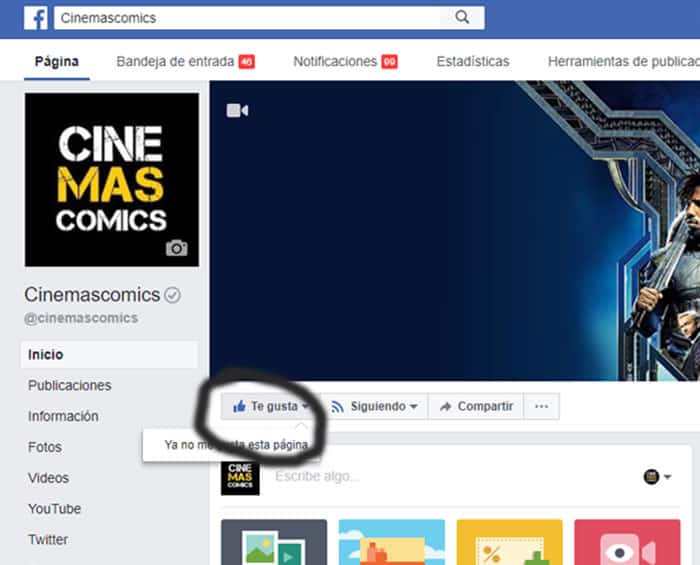This screenshot has height=565, width=700.
Task: Click the more options ellipsis button
Action: (542, 407)
